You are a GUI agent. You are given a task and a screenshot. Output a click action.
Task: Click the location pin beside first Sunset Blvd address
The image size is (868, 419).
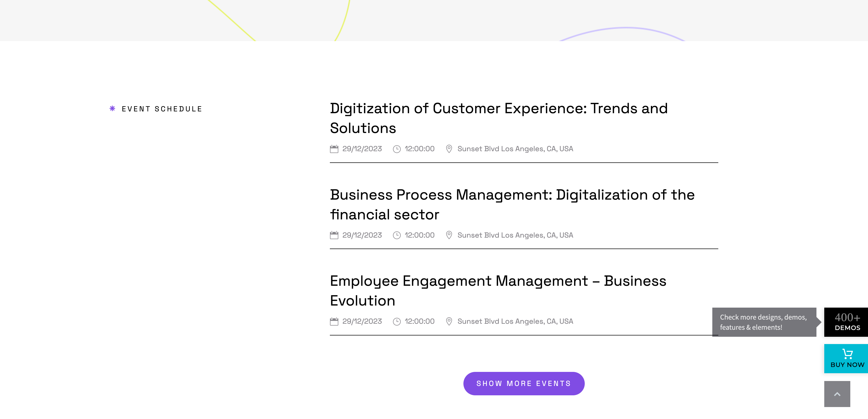tap(449, 149)
